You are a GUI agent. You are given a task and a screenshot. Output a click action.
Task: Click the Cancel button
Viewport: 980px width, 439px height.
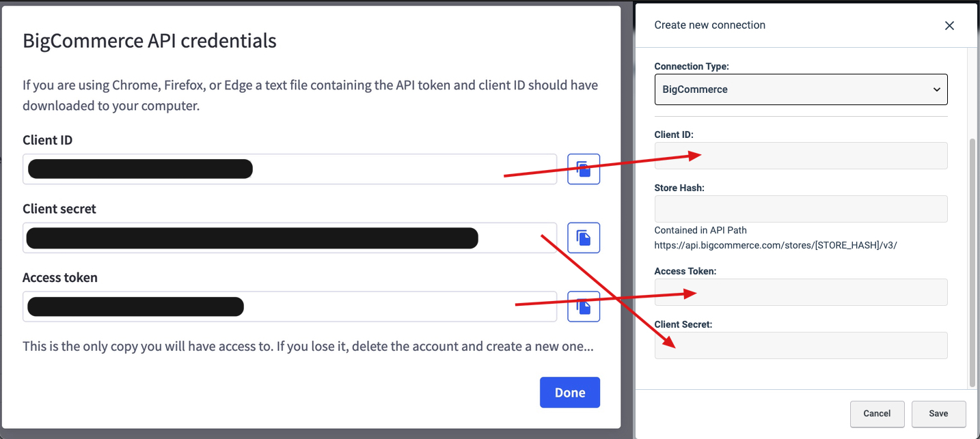pyautogui.click(x=877, y=414)
